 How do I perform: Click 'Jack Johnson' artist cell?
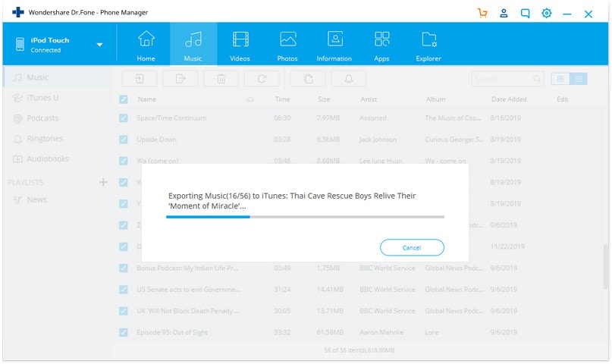pyautogui.click(x=378, y=140)
